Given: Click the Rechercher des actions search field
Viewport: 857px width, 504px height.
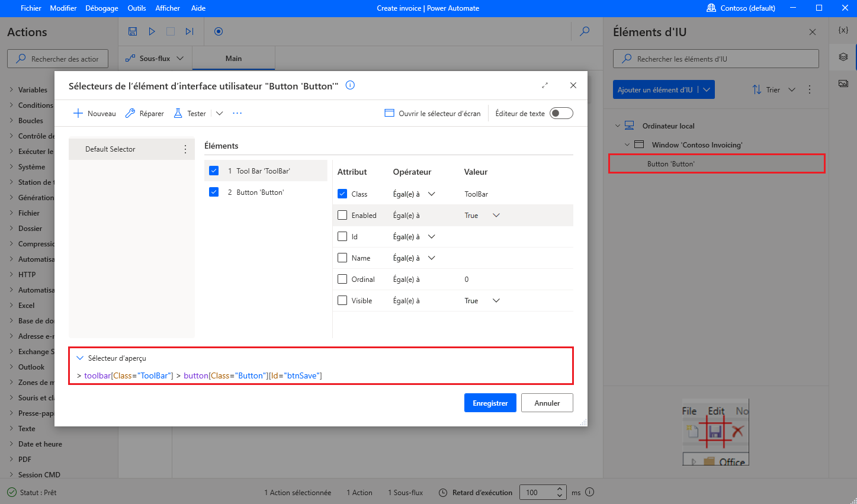Looking at the screenshot, I should [x=57, y=59].
